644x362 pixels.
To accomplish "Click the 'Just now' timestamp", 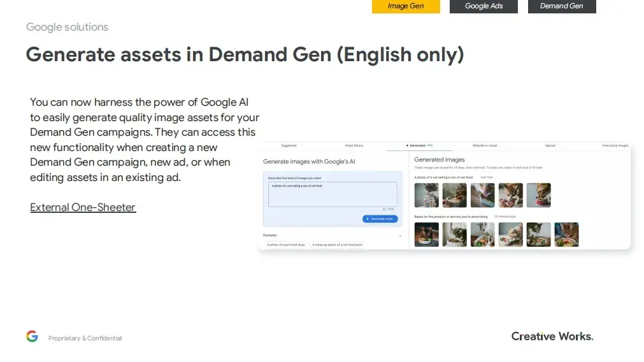I will click(487, 178).
